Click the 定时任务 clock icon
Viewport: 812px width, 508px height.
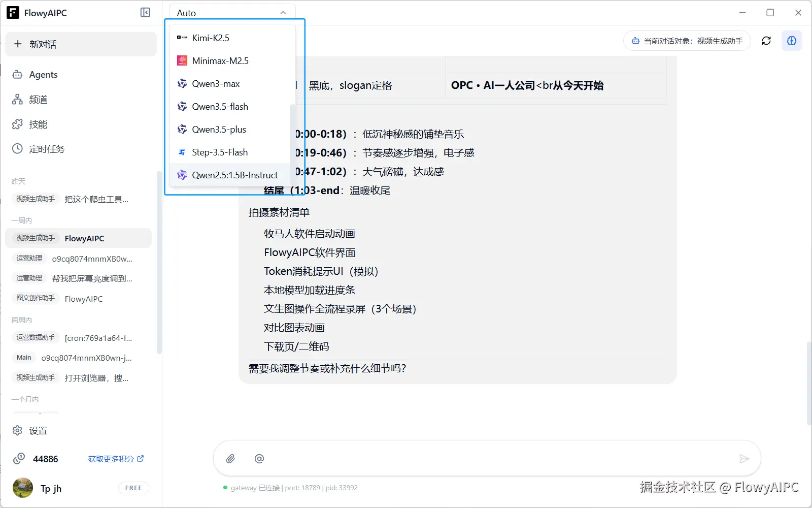click(17, 149)
